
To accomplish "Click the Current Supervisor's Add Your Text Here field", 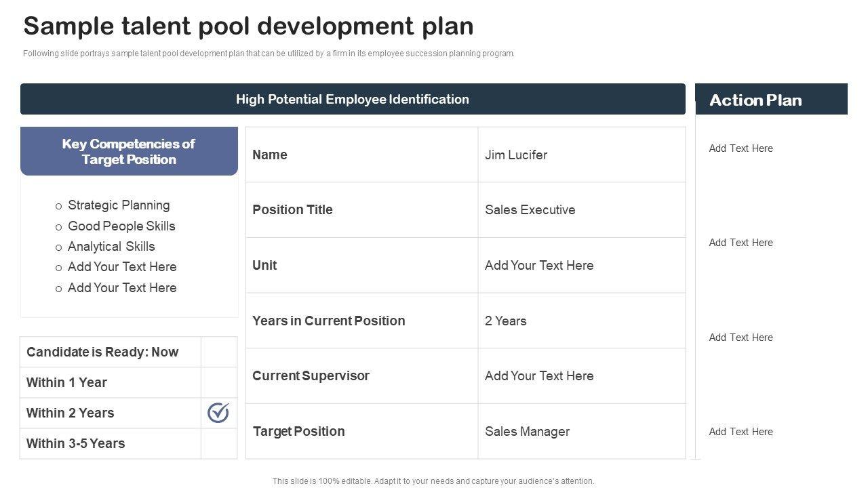I will (539, 375).
